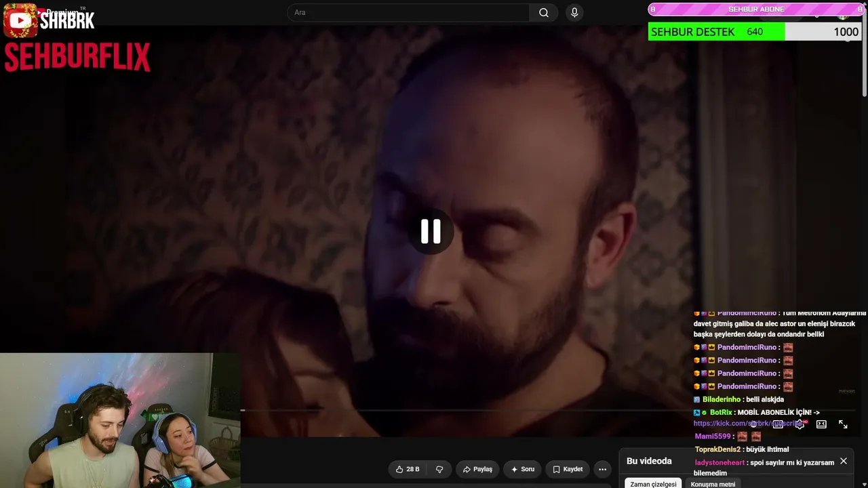Viewport: 868px width, 488px height.
Task: Click the magnifier search button
Action: tap(544, 12)
